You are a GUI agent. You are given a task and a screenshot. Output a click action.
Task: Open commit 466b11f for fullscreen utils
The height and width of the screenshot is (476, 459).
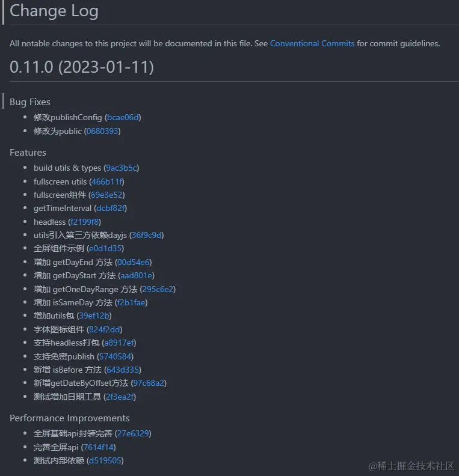point(106,182)
